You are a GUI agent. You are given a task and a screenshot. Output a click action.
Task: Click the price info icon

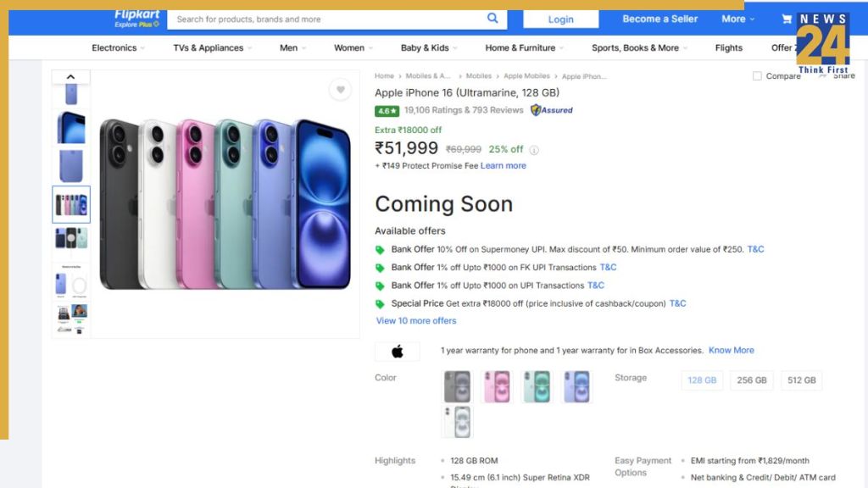534,150
